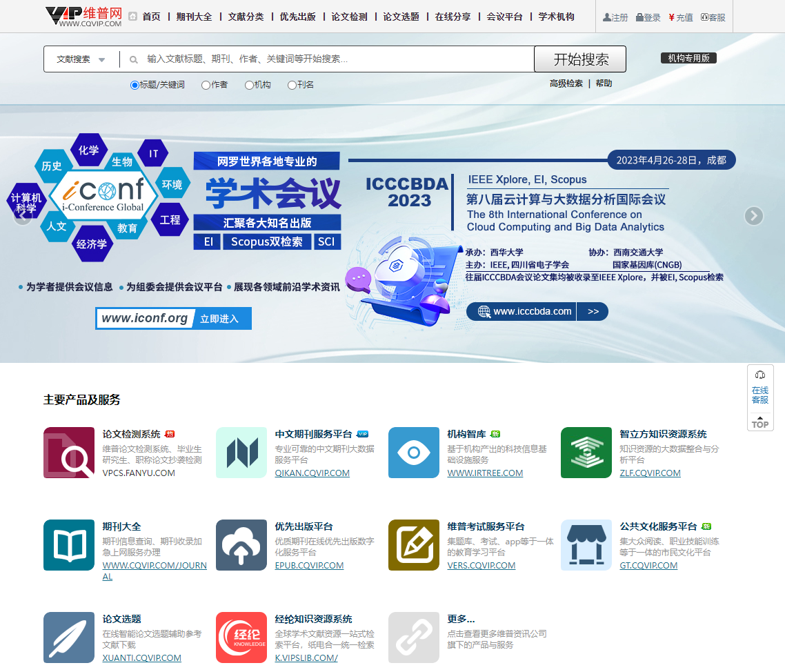785x672 pixels.
Task: Open the 中文期刊服务平台 icon
Action: [x=241, y=452]
